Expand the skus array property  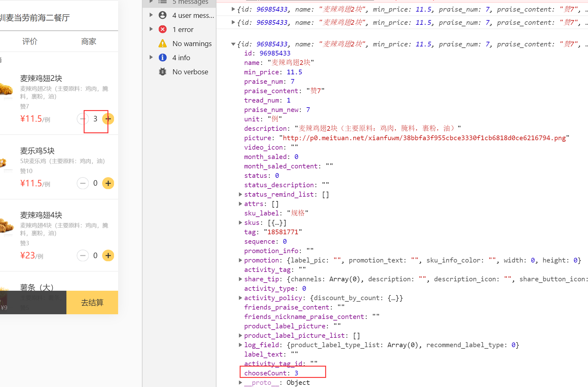(x=240, y=223)
